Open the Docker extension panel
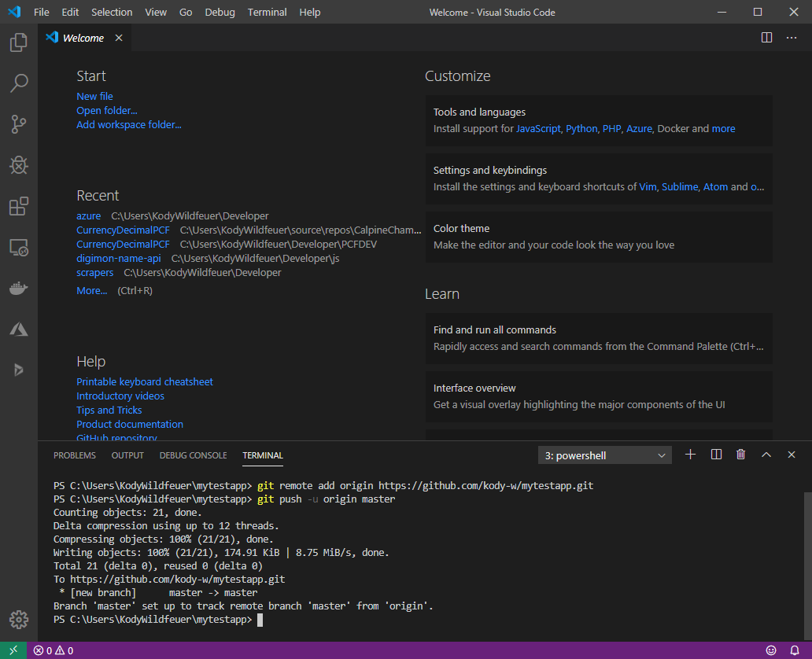 click(x=18, y=288)
